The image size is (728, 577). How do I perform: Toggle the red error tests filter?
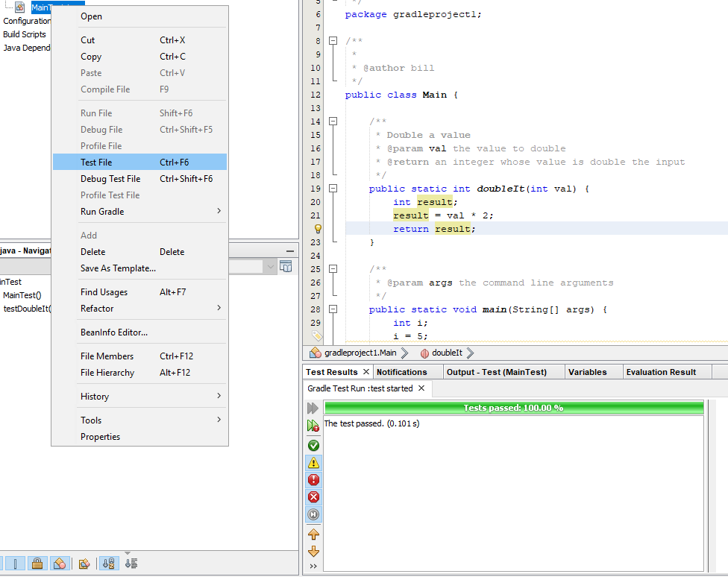313,479
